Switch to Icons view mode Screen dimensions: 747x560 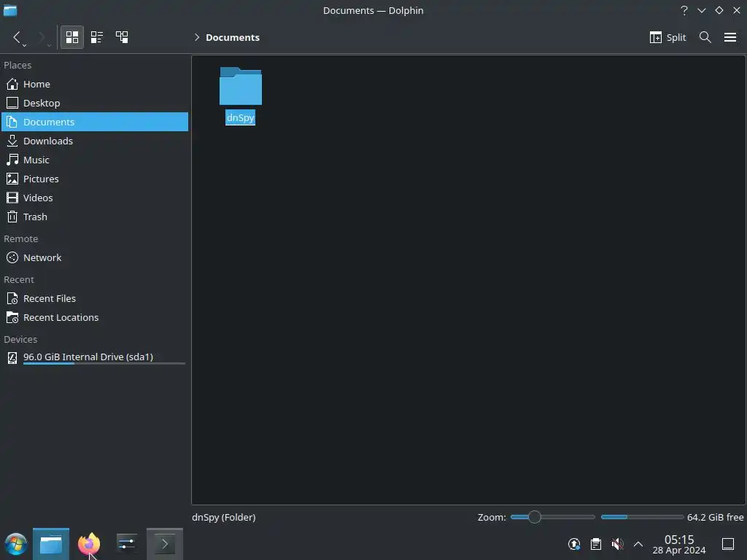point(72,37)
